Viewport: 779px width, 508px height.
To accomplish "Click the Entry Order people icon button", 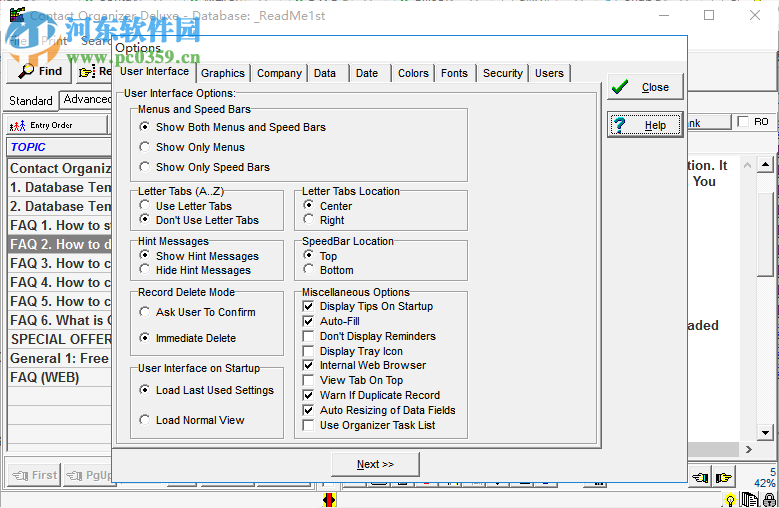I will coord(57,125).
